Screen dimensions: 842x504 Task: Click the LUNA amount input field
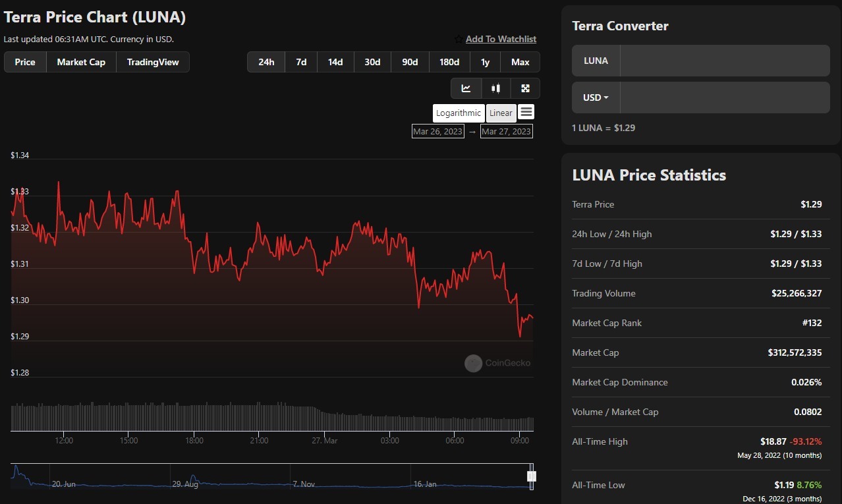pyautogui.click(x=725, y=60)
